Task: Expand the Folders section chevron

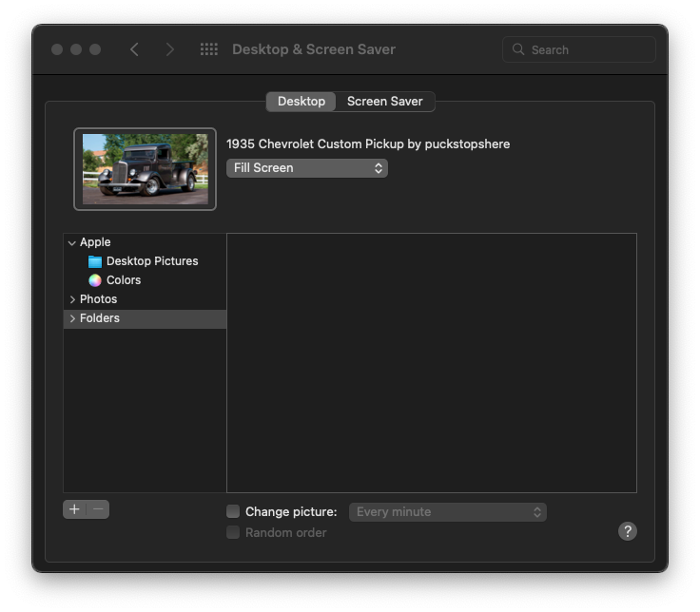Action: [72, 318]
